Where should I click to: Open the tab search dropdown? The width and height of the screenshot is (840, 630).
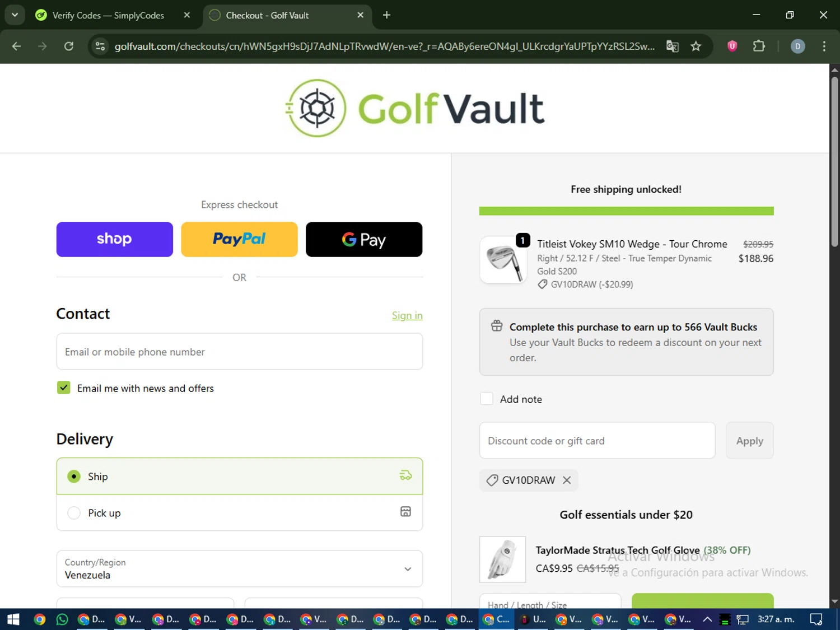click(x=15, y=15)
